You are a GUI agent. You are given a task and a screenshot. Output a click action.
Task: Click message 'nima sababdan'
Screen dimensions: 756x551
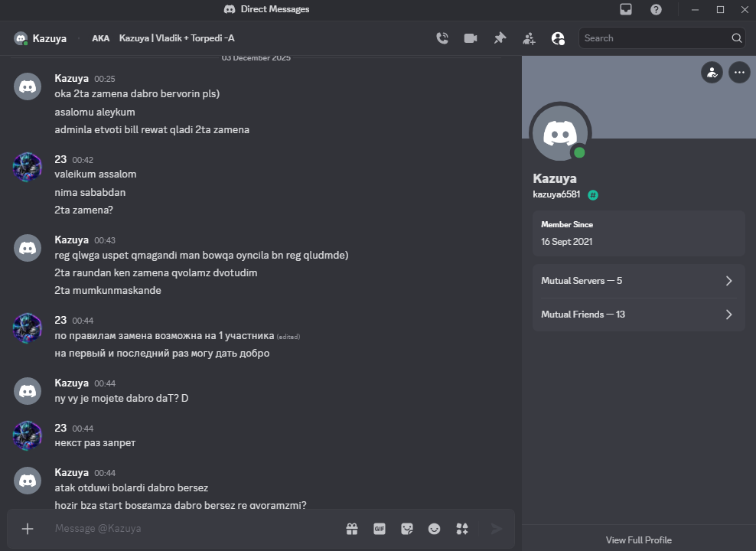click(90, 192)
